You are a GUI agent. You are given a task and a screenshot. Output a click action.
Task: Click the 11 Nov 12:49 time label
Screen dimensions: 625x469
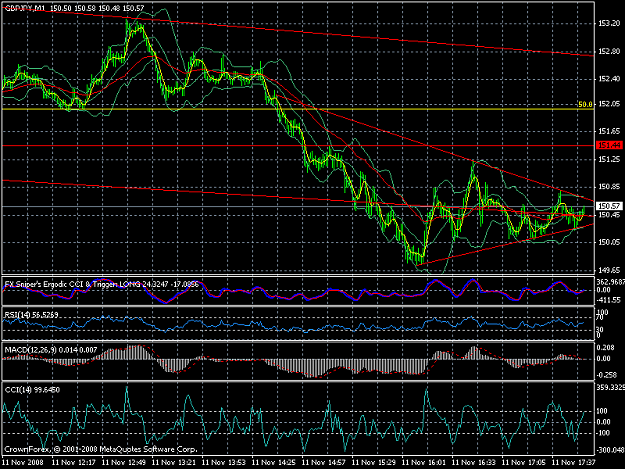pyautogui.click(x=124, y=463)
